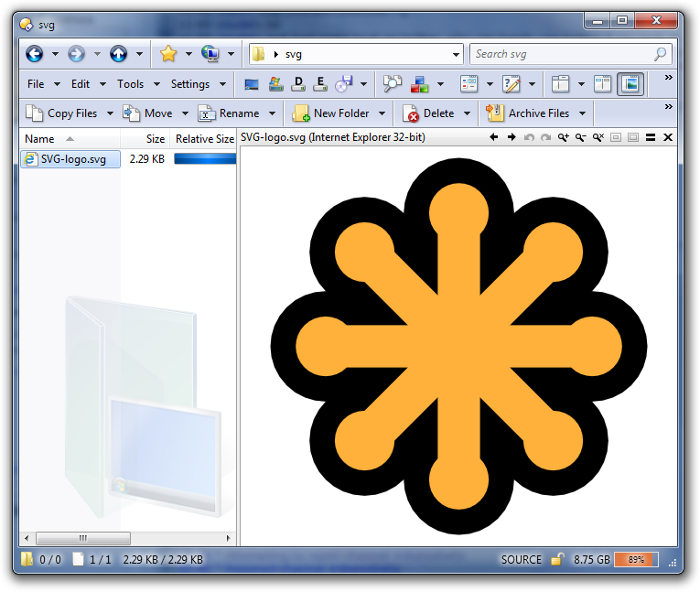Image resolution: width=700 pixels, height=592 pixels.
Task: Expand the Back button history dropdown
Action: coord(55,54)
